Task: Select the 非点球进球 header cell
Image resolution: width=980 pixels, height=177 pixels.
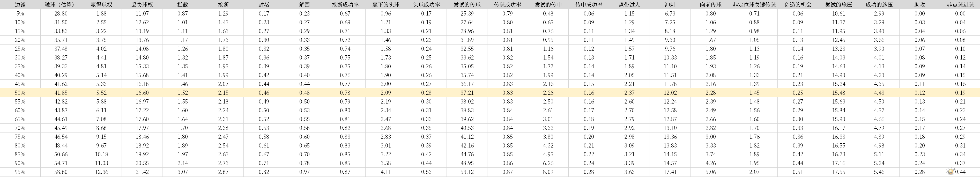Action: [x=960, y=5]
